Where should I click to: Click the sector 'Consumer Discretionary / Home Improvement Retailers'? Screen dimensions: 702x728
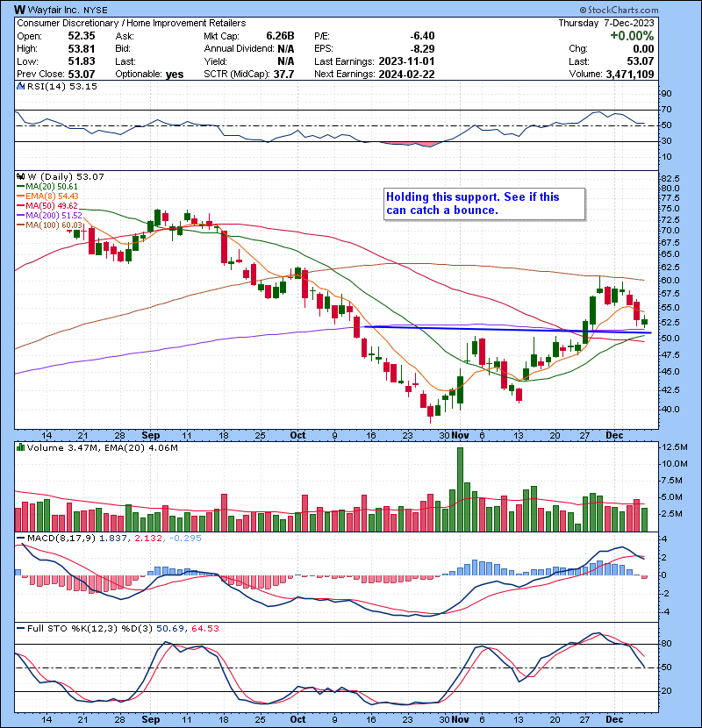[132, 23]
